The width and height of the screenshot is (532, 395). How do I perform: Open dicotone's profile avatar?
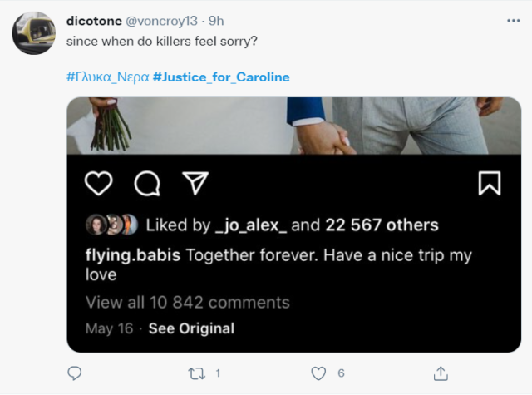34,33
